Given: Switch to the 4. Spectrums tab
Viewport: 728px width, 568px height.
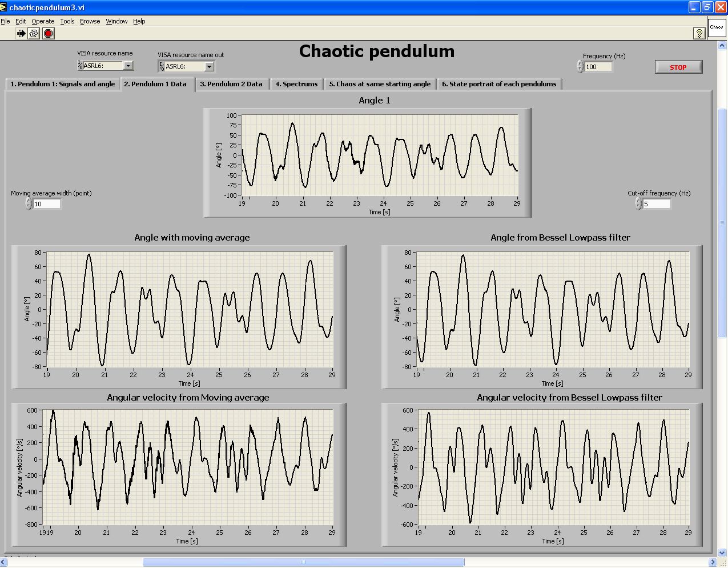Looking at the screenshot, I should point(296,84).
